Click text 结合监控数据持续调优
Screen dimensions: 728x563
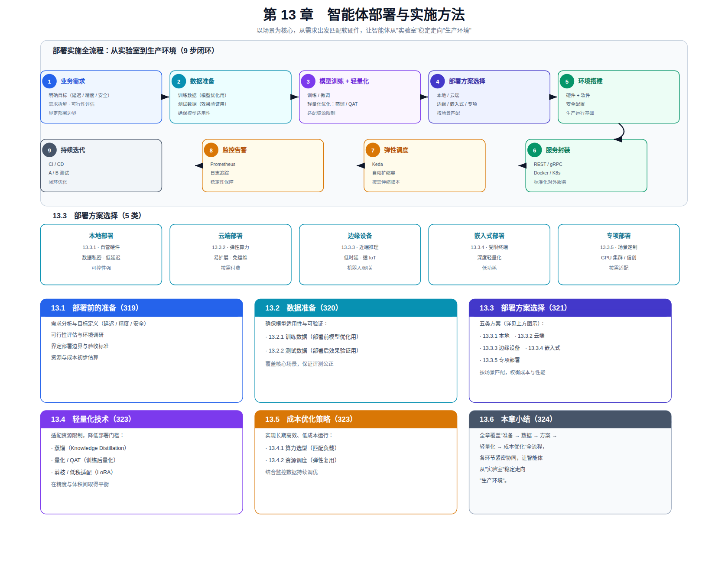[292, 472]
